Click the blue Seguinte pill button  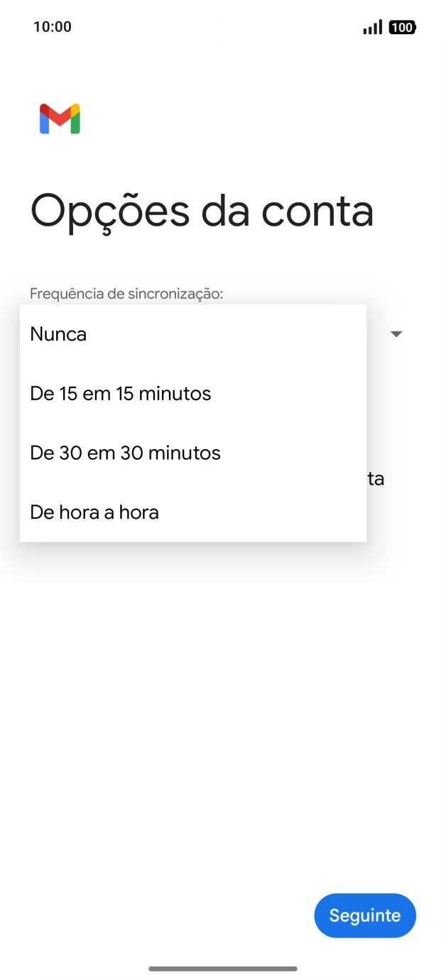(x=364, y=915)
